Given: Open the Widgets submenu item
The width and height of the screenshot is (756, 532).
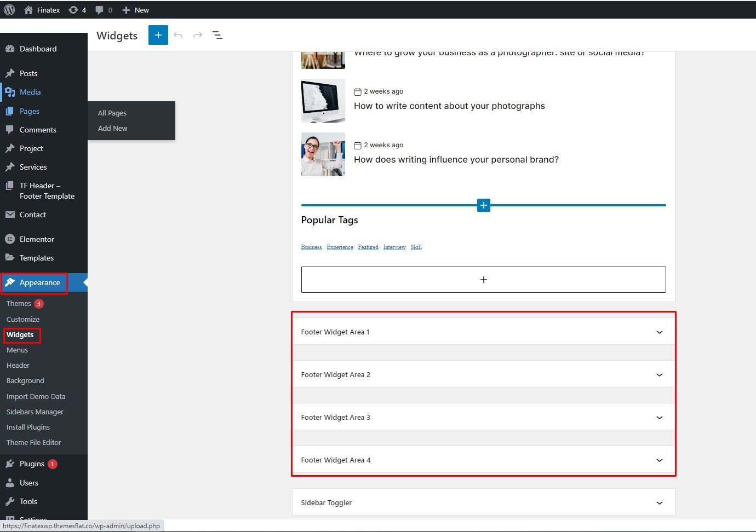Looking at the screenshot, I should click(x=20, y=334).
